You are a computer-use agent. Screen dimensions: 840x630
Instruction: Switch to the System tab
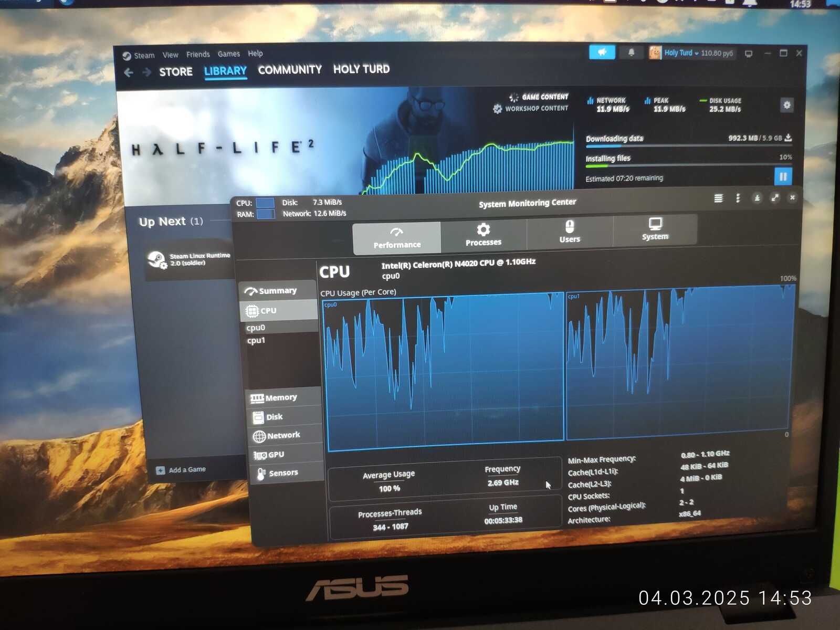pos(655,229)
